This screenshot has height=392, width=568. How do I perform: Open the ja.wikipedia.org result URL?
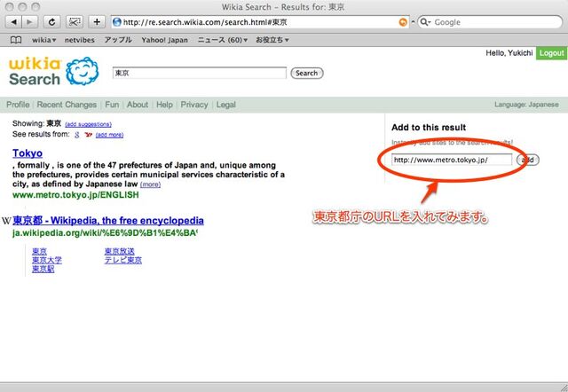tap(105, 232)
